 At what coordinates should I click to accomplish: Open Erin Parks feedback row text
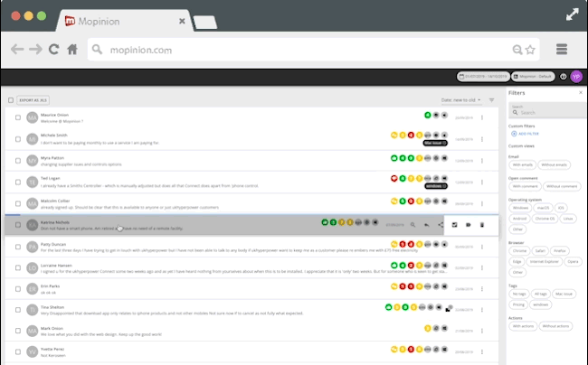tap(48, 293)
